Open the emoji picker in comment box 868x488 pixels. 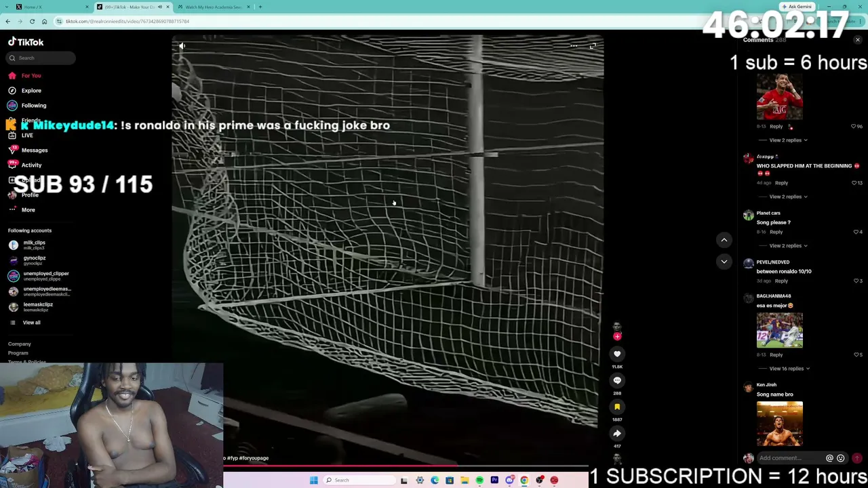coord(841,458)
